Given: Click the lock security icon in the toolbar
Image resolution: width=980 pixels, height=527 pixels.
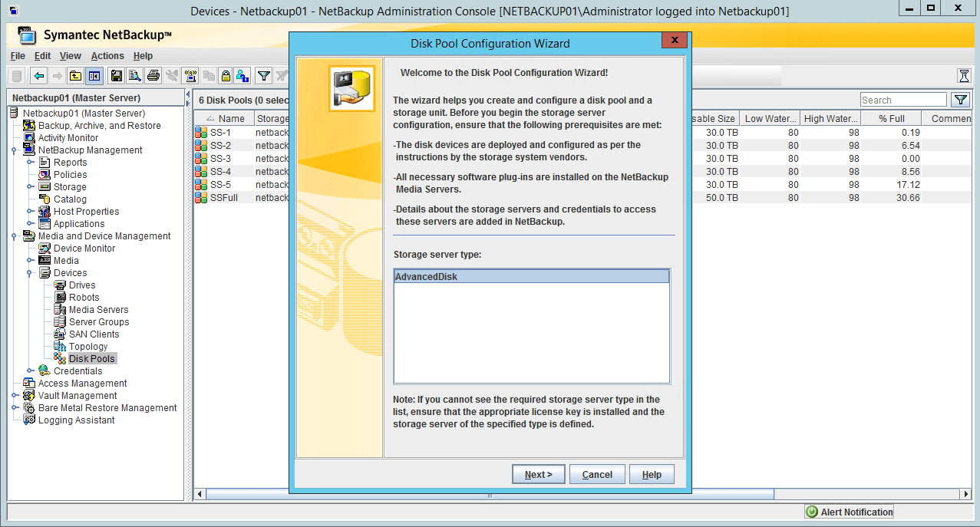Looking at the screenshot, I should (x=227, y=75).
